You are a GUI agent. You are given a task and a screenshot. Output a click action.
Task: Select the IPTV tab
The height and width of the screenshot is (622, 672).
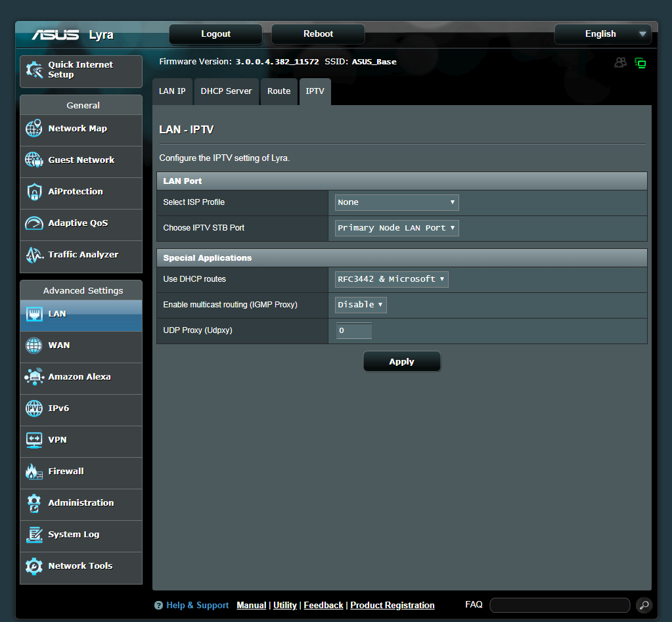click(x=315, y=91)
